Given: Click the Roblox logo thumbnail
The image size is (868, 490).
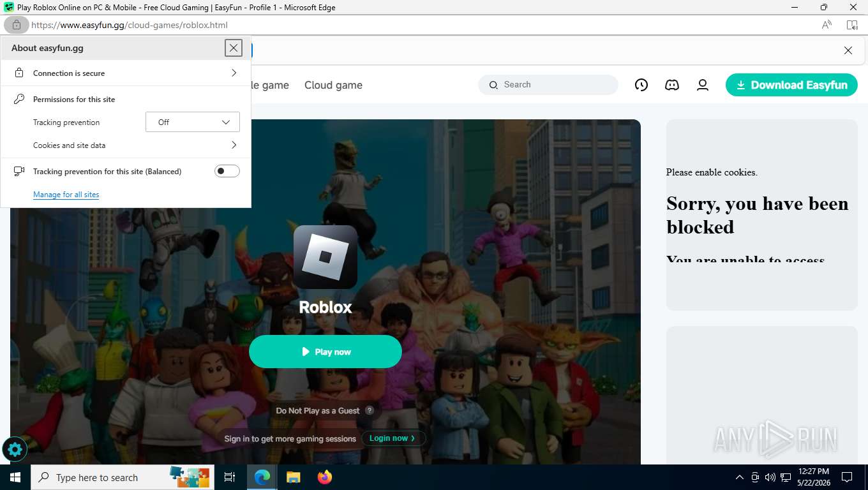Looking at the screenshot, I should coord(325,257).
